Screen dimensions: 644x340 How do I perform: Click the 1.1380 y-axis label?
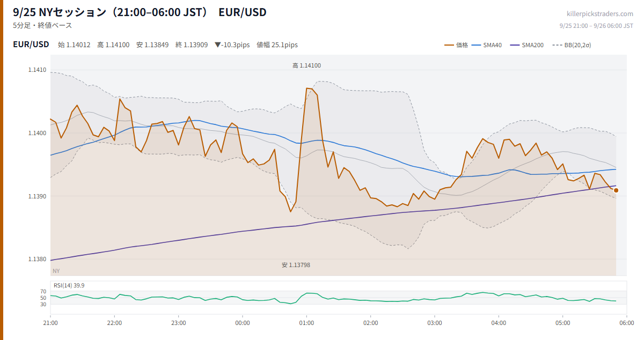point(37,260)
